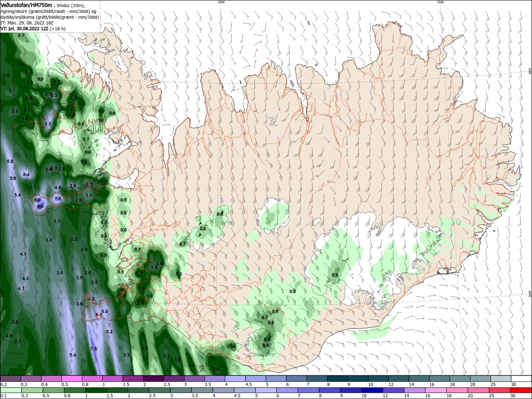The width and height of the screenshot is (532, 399).
Task: Select the 66N latitude label
Action: click(x=530, y=71)
